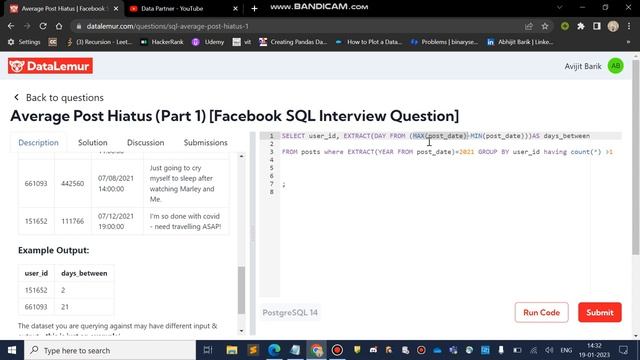Click the ENG language indicator
Screen dimensions: 640x360
pyautogui.click(x=566, y=350)
